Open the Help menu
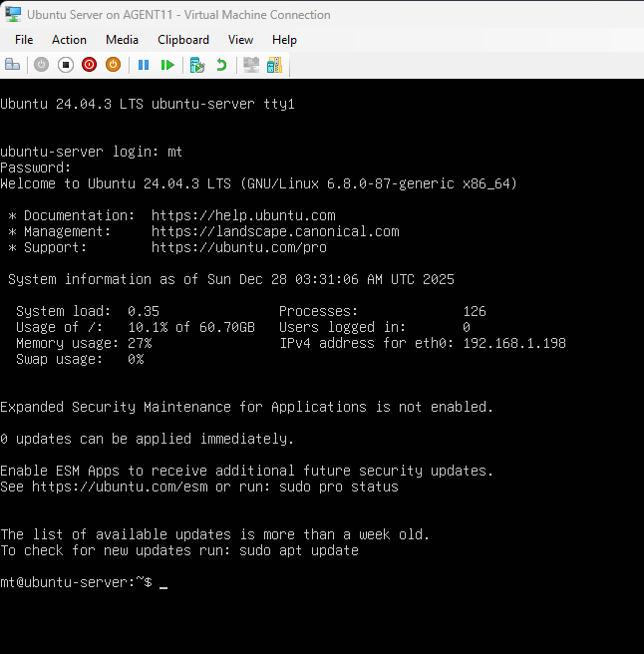644x654 pixels. (284, 40)
